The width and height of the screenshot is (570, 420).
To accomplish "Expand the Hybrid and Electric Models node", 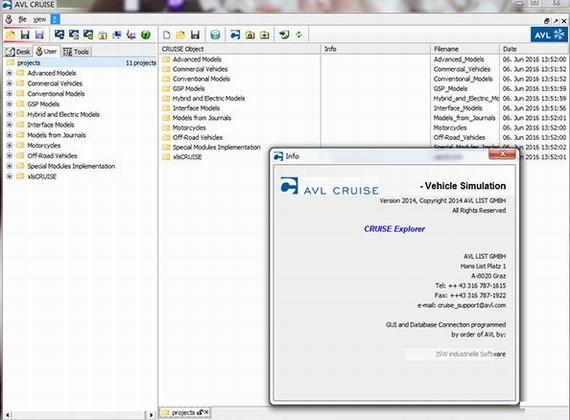I will 9,114.
